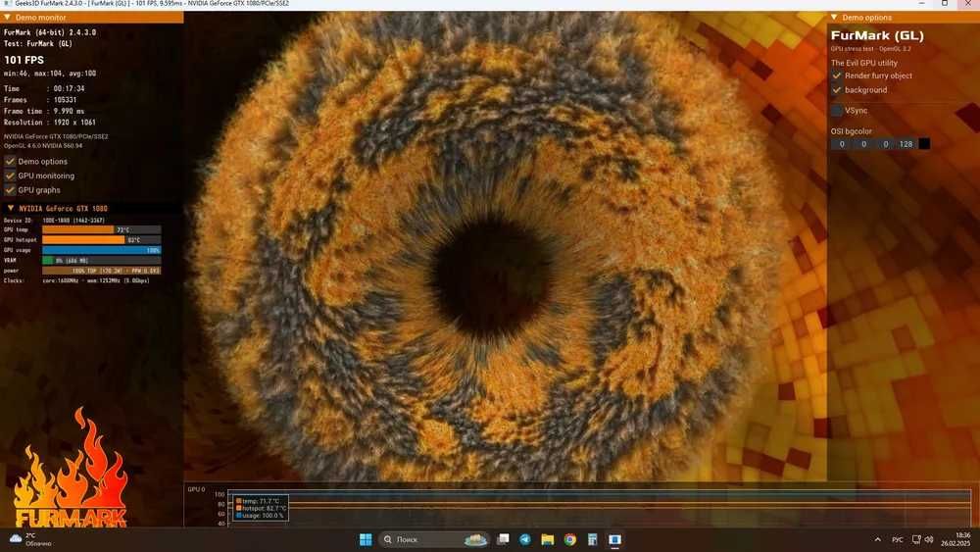Click the active FurMark taskbar icon
The height and width of the screenshot is (552, 980).
click(x=614, y=539)
